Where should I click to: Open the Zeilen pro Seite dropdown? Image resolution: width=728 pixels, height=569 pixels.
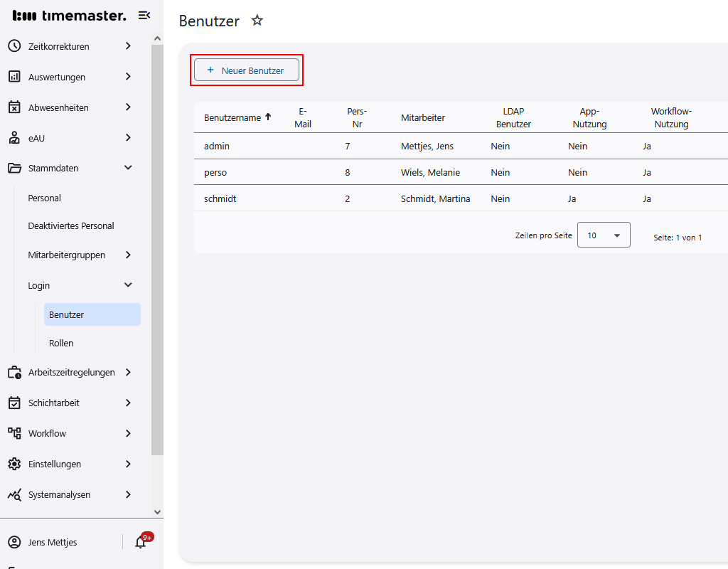point(604,235)
